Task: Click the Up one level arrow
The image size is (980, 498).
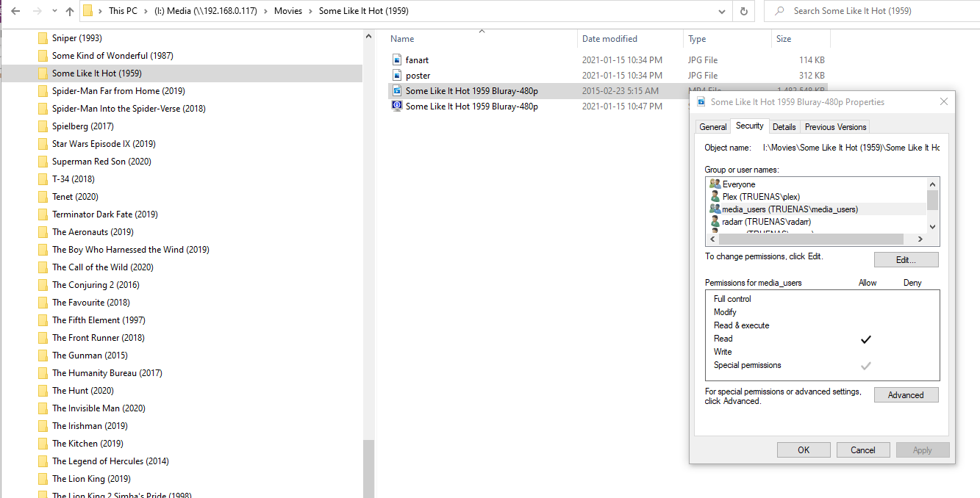Action: coord(70,11)
